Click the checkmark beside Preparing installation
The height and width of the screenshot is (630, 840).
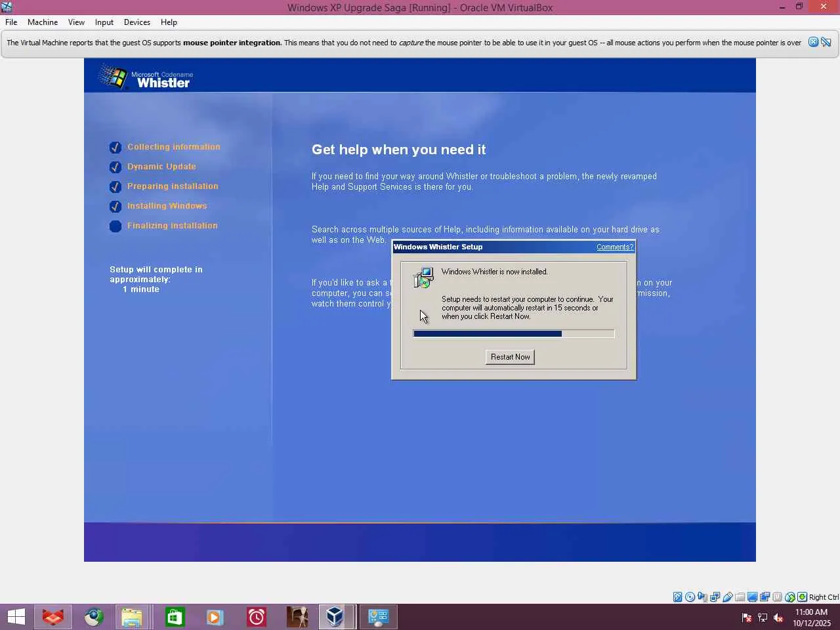[115, 187]
